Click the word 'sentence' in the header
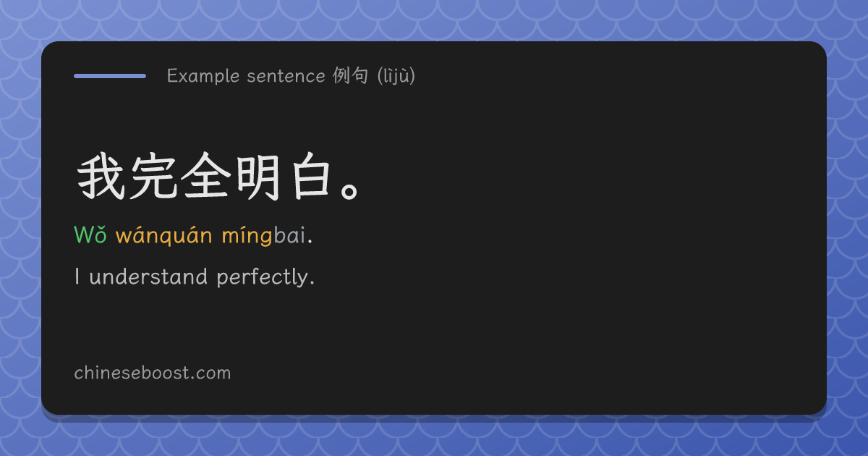This screenshot has height=456, width=868. pos(286,77)
